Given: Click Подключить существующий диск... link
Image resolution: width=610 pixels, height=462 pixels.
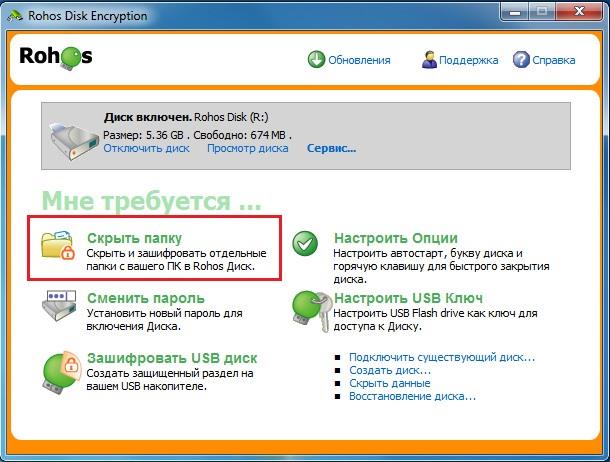Looking at the screenshot, I should pos(441,356).
